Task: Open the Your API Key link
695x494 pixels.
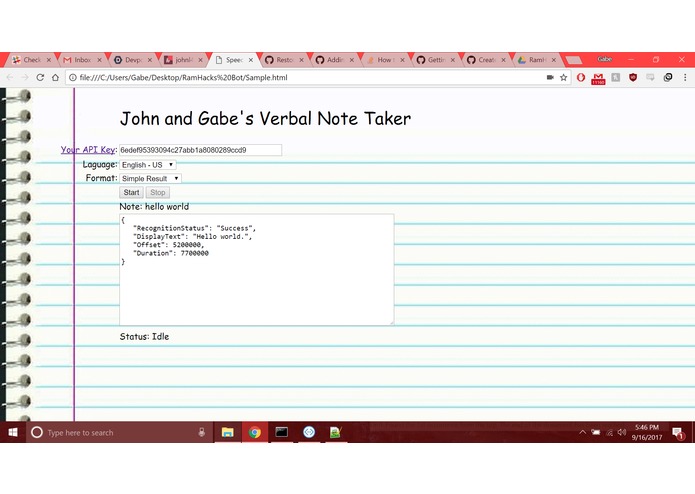Action: point(88,150)
